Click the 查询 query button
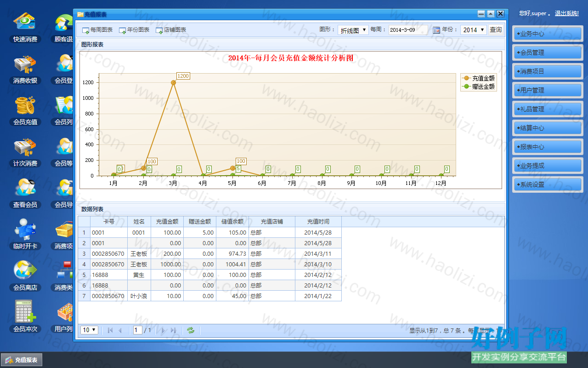Viewport: 588px width, 368px height. 496,30
